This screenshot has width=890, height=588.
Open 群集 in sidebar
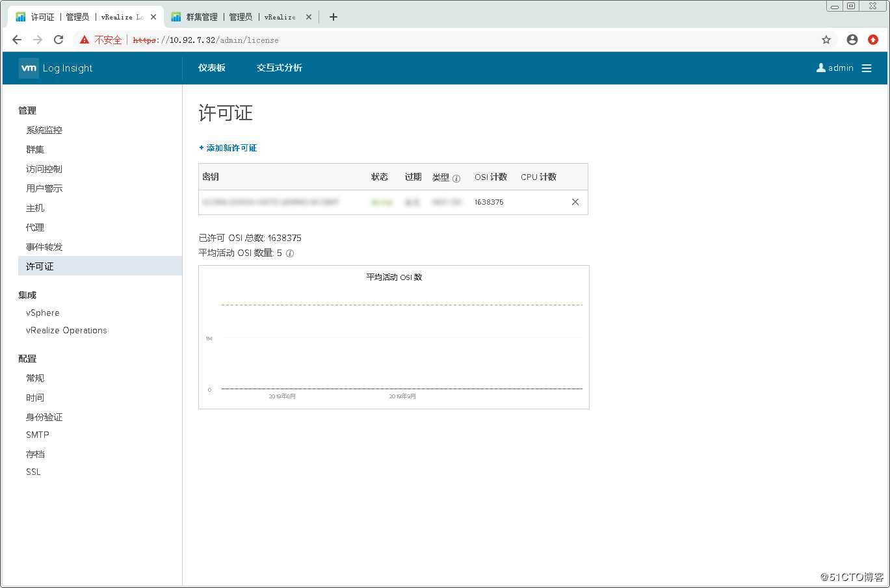[35, 149]
